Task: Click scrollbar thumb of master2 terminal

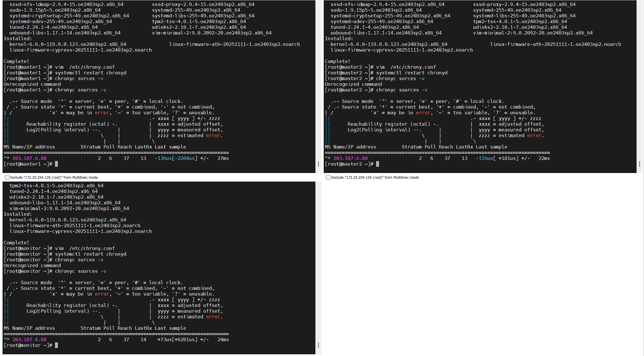Action: (x=639, y=164)
